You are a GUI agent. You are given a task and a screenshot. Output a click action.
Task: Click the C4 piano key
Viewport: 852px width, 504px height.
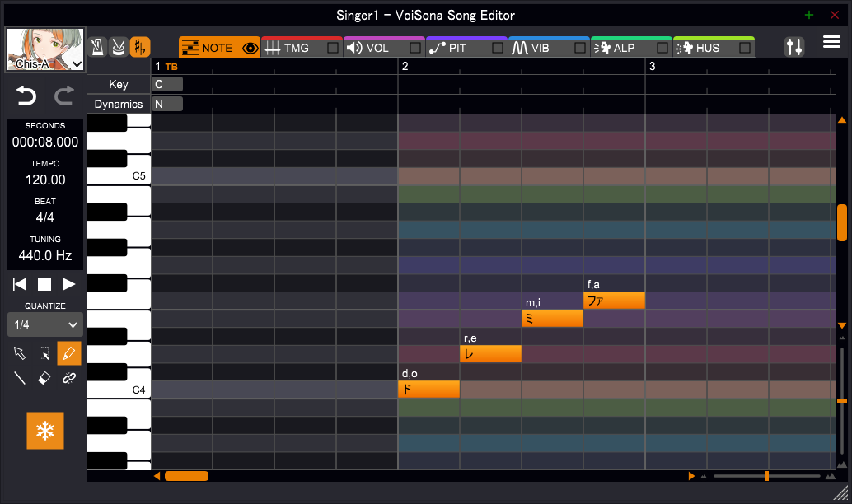[x=119, y=390]
